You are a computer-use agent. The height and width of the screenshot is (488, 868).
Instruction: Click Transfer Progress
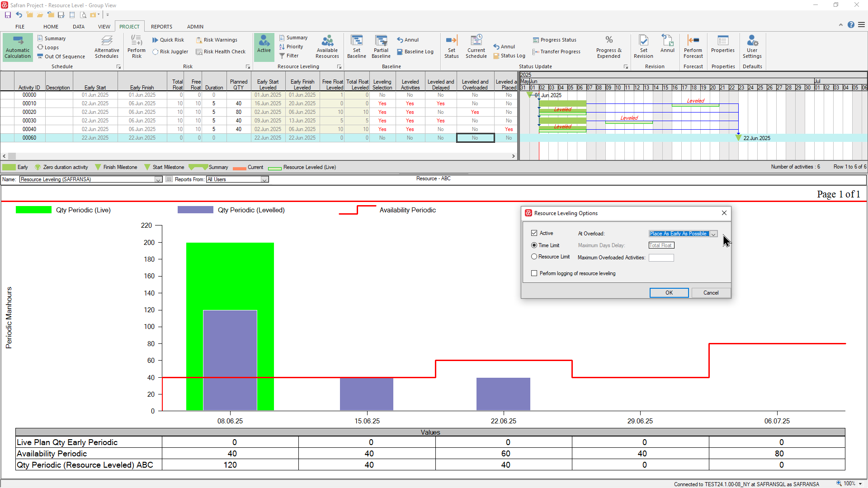[x=557, y=52]
